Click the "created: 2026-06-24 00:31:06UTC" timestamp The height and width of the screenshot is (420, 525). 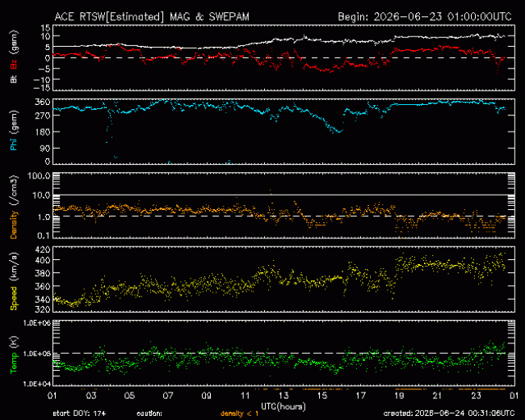449,414
